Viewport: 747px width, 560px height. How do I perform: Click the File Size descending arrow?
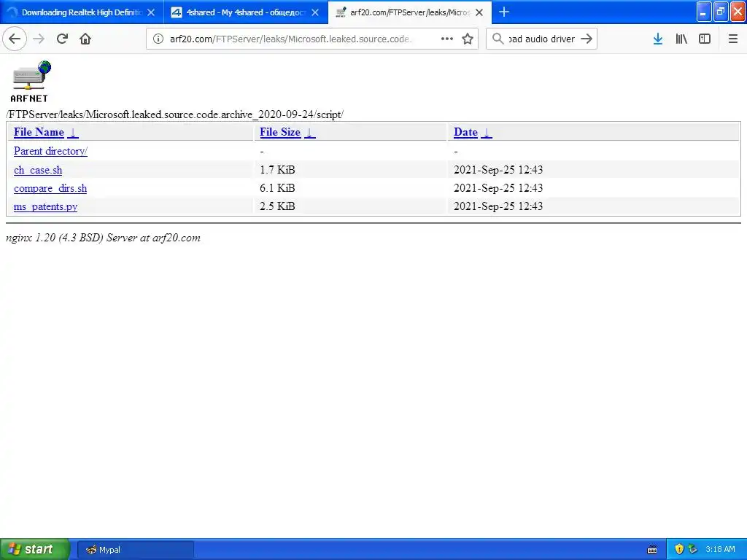[309, 133]
